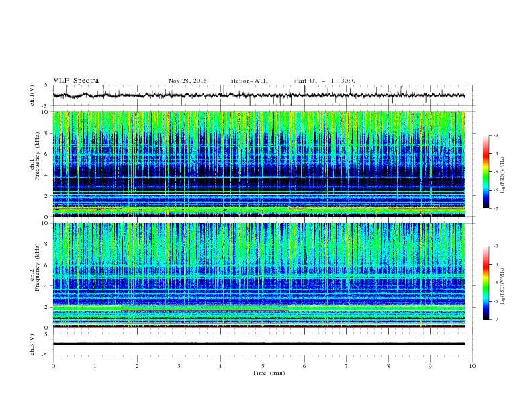Select the "Nov.28, 2016" date label
The image size is (532, 411).
pyautogui.click(x=187, y=81)
